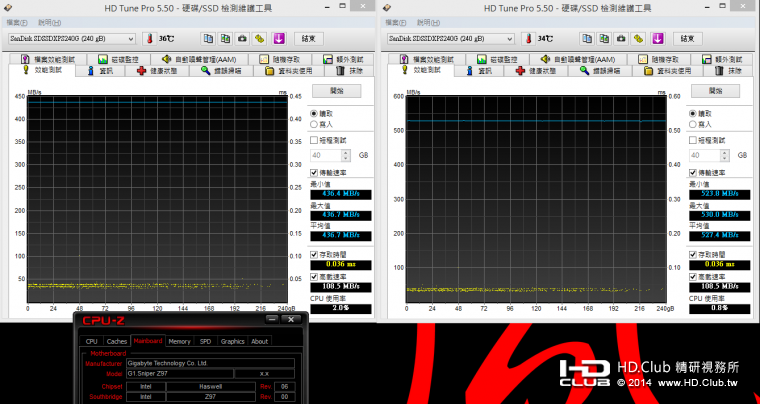Open options wrench icon in 36°C window
This screenshot has height=404, width=760.
click(x=259, y=39)
